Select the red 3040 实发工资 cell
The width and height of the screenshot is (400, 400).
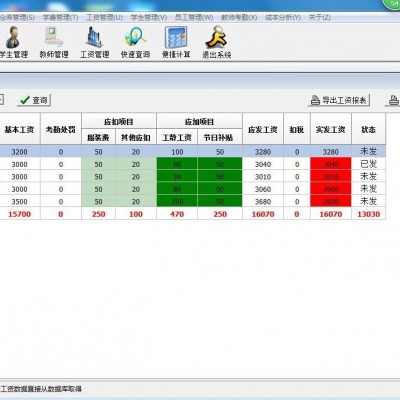click(330, 164)
